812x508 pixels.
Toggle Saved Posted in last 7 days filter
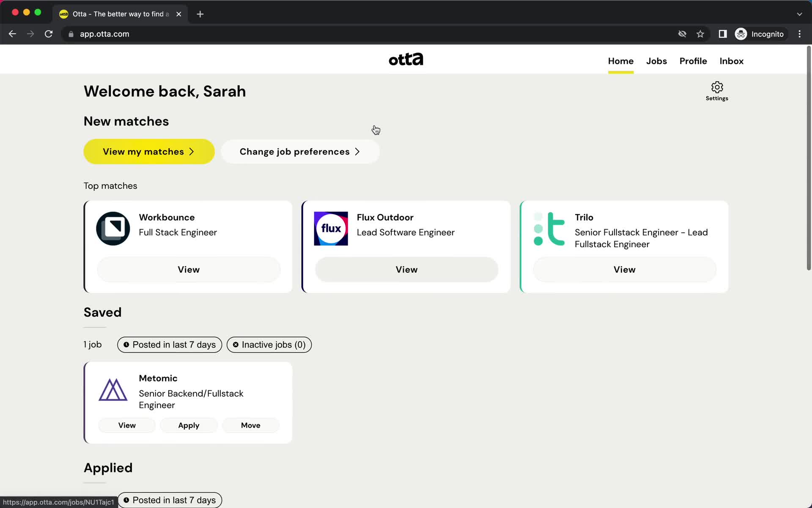(170, 345)
